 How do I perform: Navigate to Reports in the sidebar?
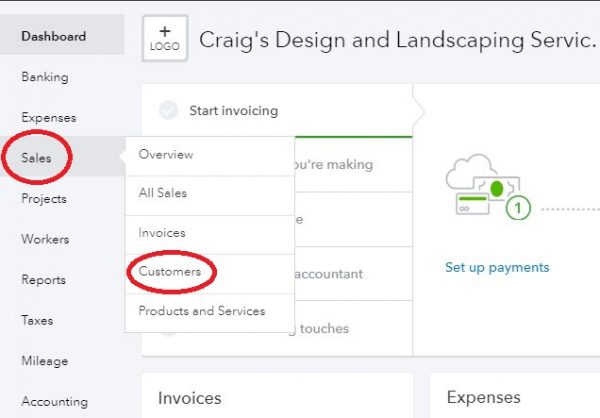click(43, 280)
